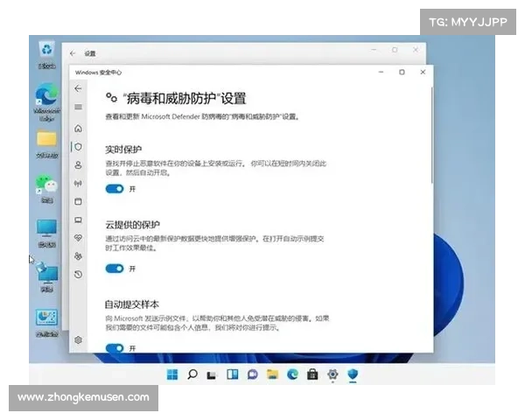The image size is (525, 420).
Task: Open This PC desktop icon
Action: coord(47,234)
